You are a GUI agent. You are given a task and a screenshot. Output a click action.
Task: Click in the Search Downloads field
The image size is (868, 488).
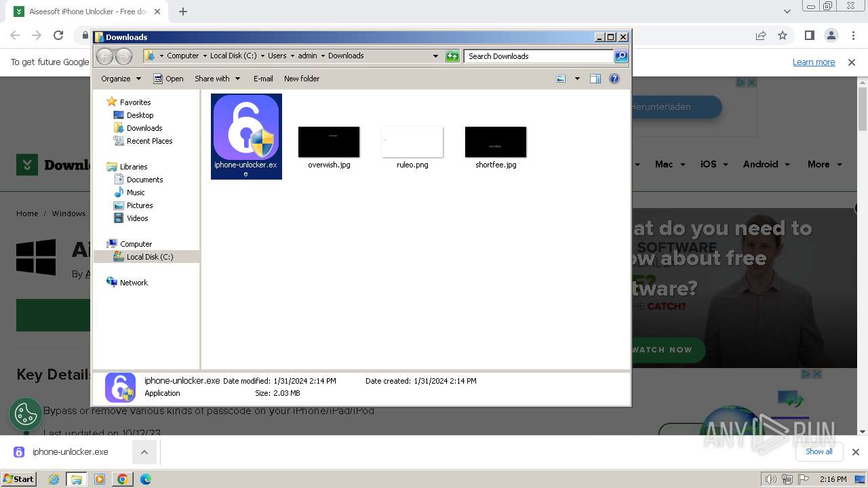pos(538,56)
